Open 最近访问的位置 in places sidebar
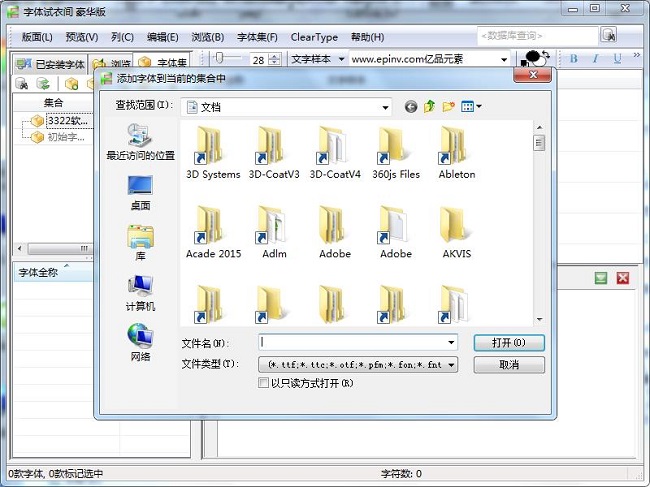 coord(141,141)
